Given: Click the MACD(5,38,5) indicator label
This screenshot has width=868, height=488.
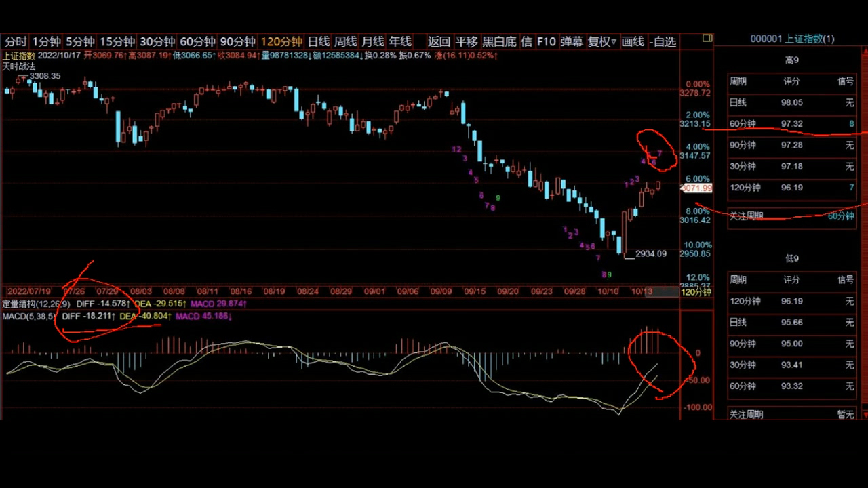Looking at the screenshot, I should [30, 317].
